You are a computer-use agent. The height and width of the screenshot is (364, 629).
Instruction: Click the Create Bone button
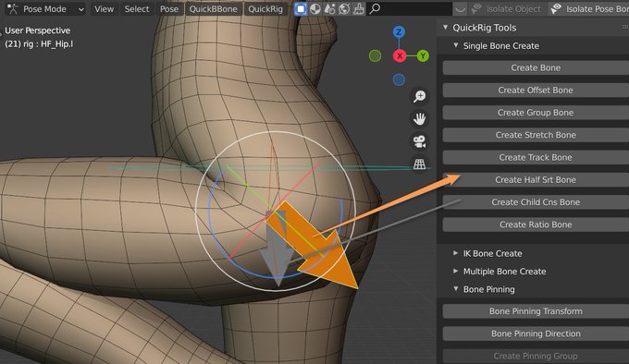point(536,67)
